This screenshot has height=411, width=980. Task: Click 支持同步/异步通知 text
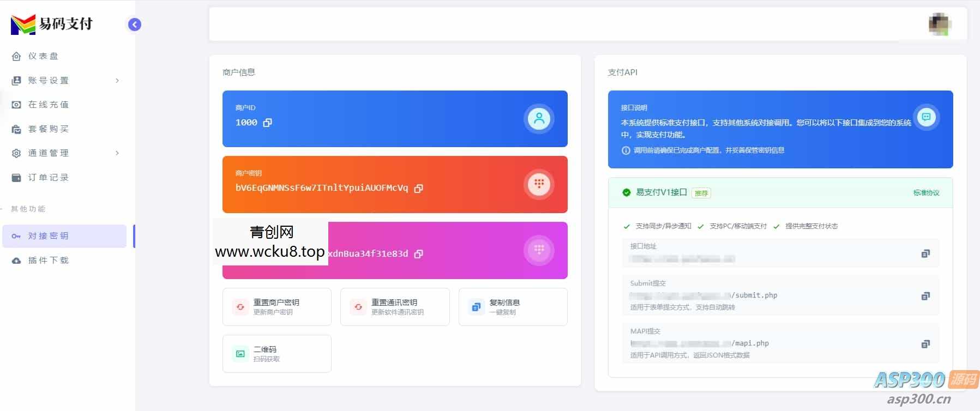click(663, 226)
